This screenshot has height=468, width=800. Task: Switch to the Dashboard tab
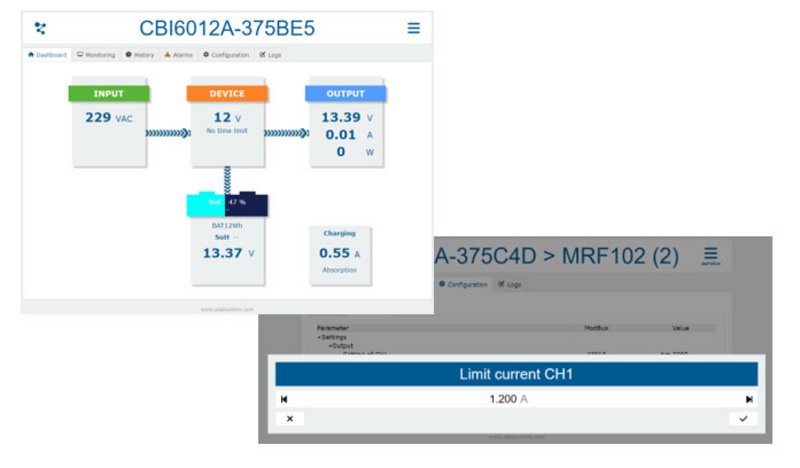pyautogui.click(x=47, y=55)
